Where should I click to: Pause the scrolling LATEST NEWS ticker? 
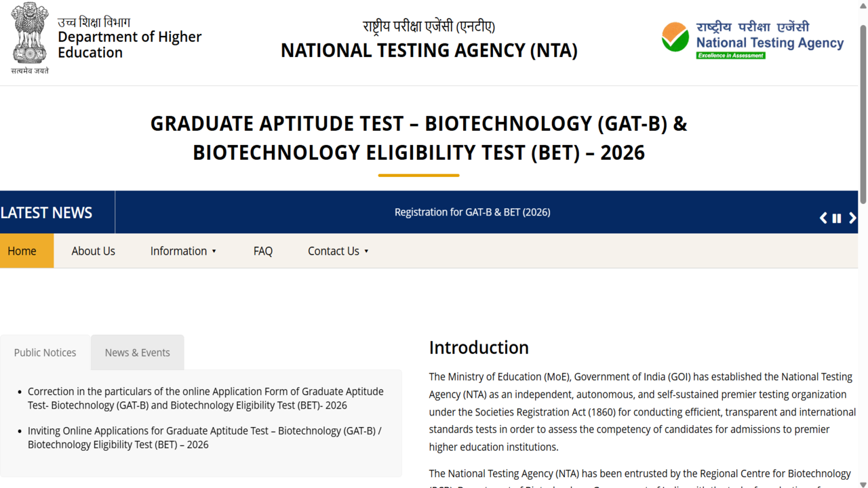click(x=837, y=218)
